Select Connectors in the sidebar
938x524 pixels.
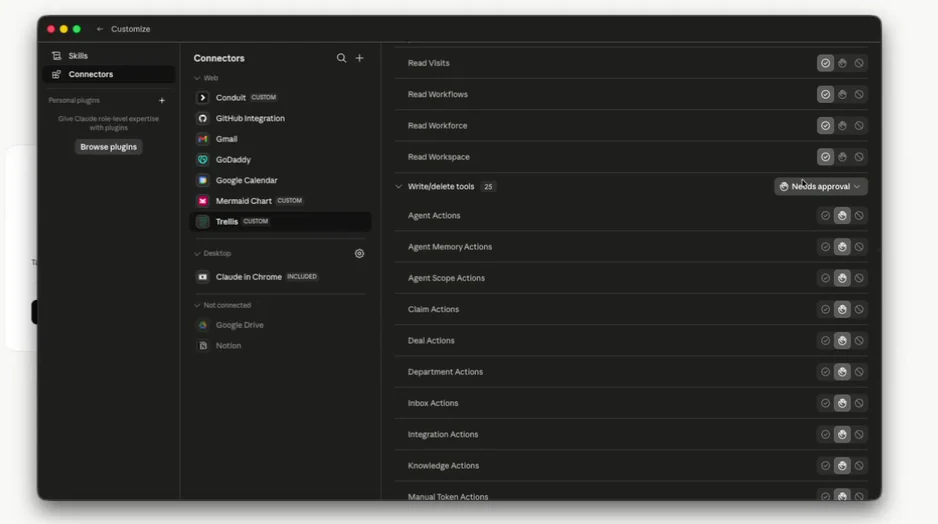point(109,74)
